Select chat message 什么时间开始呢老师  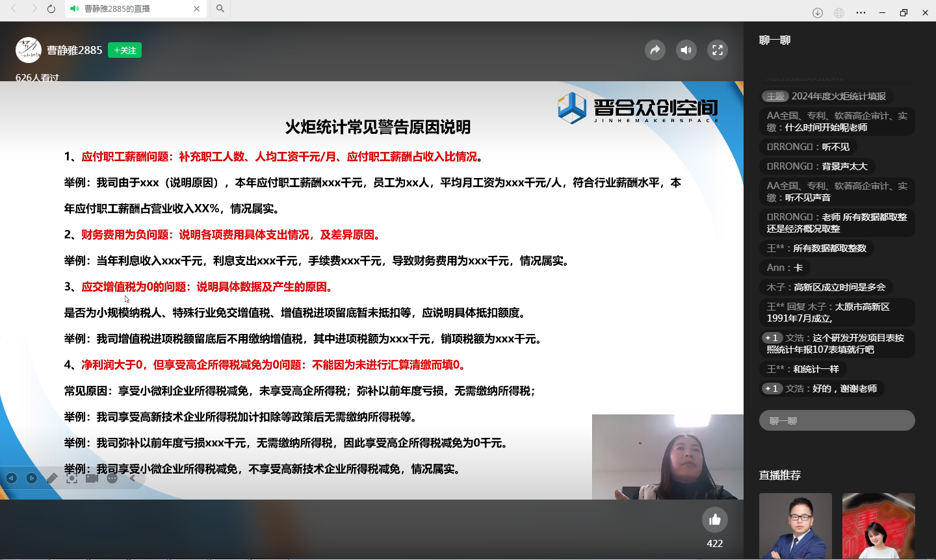coord(837,121)
